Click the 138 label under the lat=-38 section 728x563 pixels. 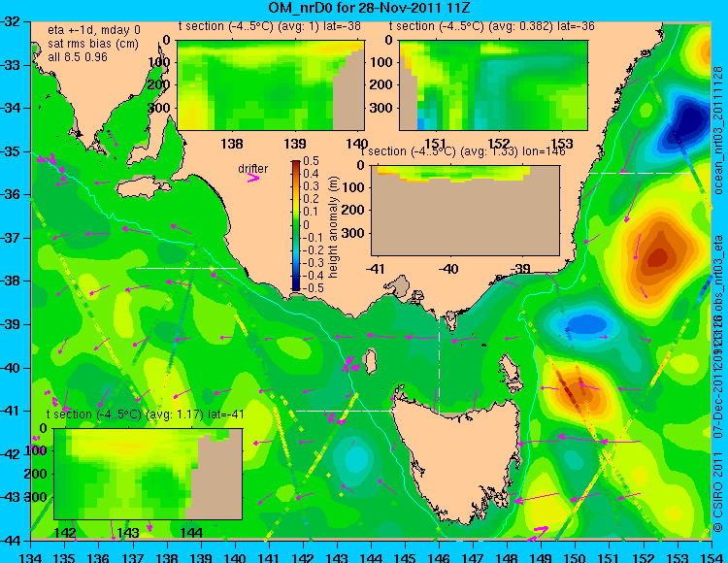point(232,144)
